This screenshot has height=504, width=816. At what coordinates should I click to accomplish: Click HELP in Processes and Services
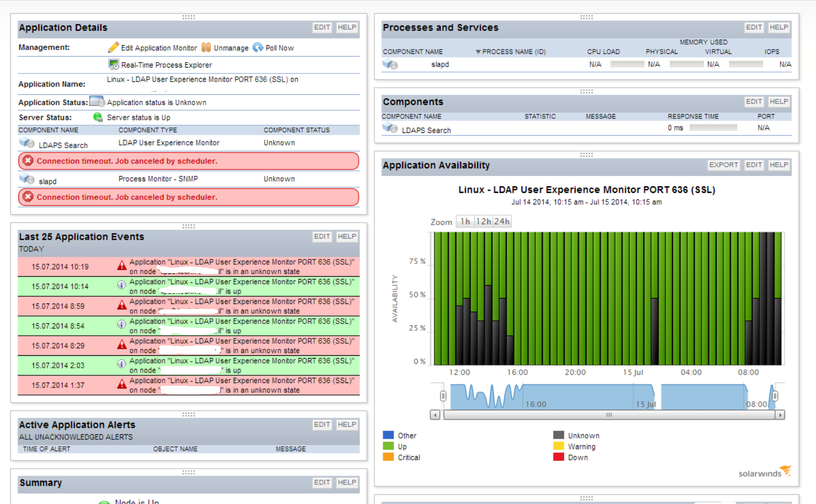pyautogui.click(x=779, y=27)
